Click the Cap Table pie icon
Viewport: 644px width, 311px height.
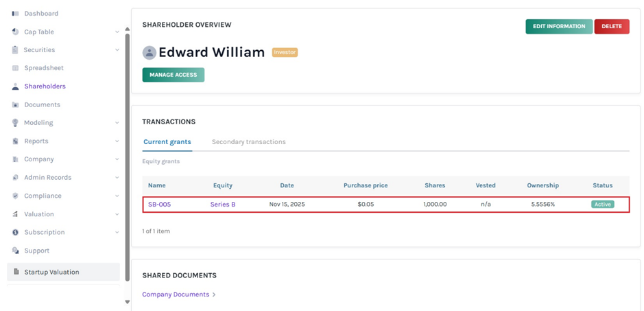tap(15, 32)
